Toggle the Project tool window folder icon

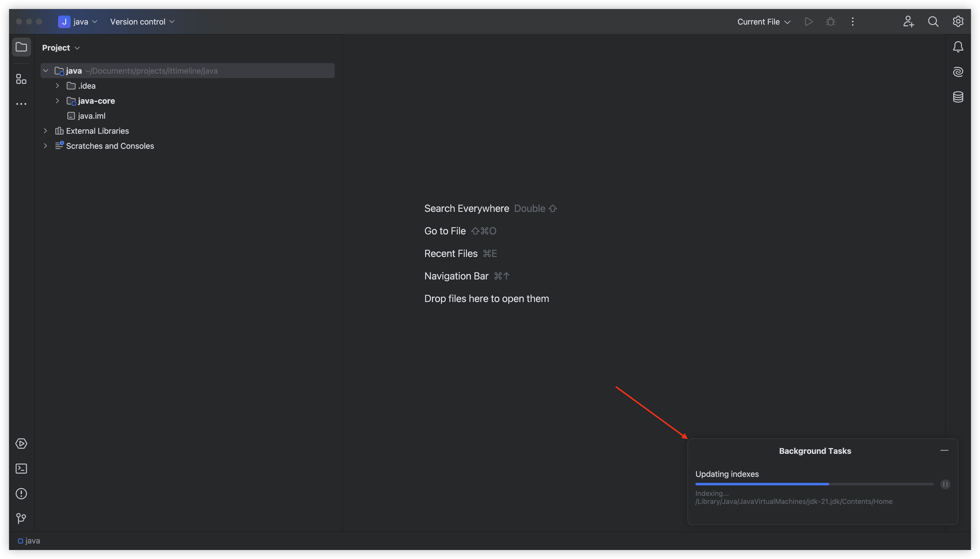[21, 47]
